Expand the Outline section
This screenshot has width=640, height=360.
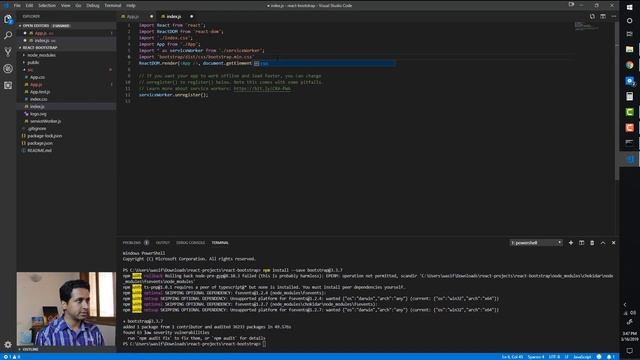click(x=30, y=349)
